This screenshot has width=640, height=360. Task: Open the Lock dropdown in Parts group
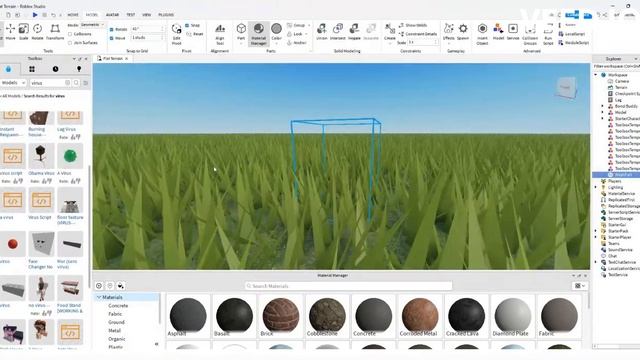tap(307, 34)
